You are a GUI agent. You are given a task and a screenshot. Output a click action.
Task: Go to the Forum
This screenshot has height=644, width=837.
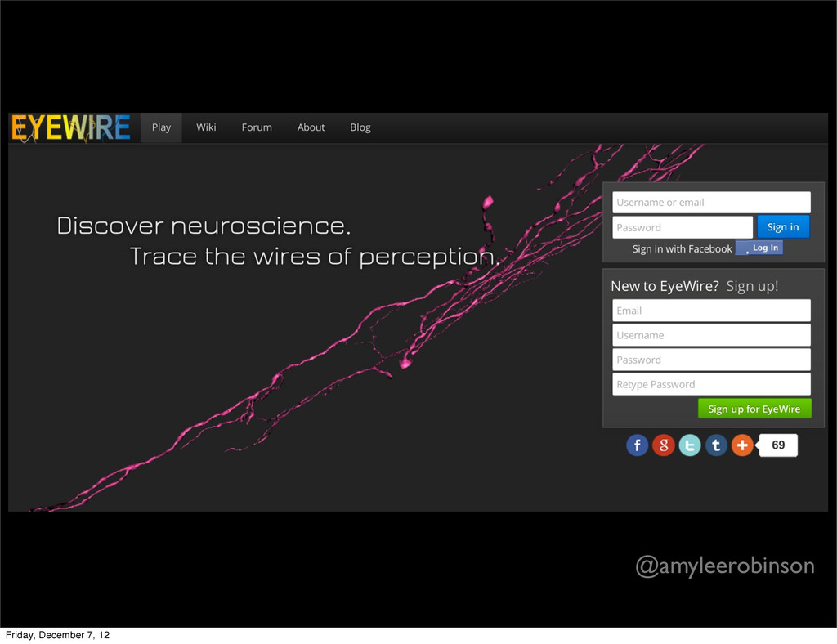(257, 127)
